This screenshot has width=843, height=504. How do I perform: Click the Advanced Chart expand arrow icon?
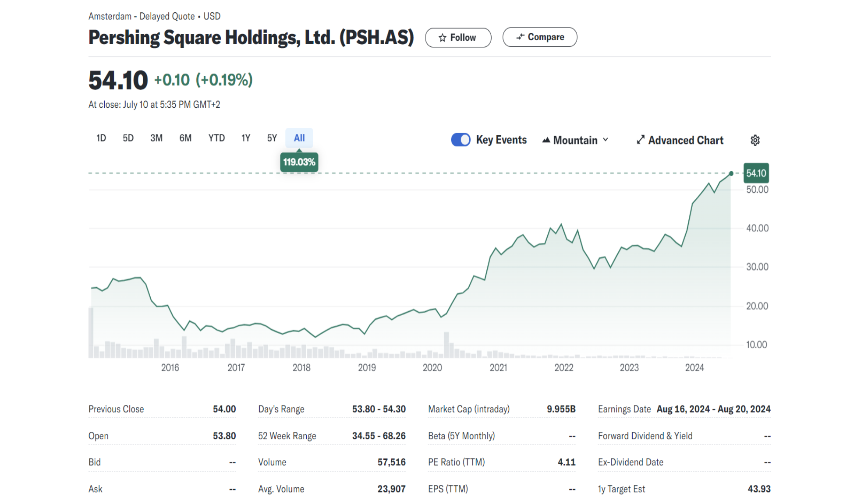coord(640,140)
